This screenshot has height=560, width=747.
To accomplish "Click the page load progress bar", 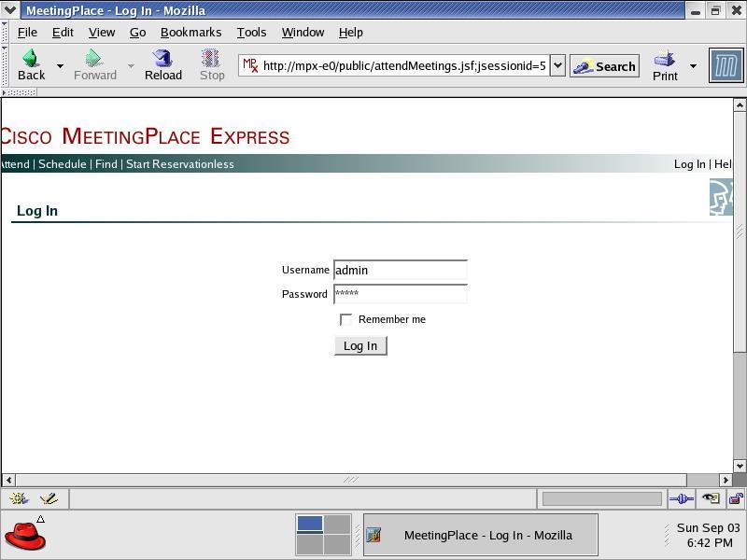I will tap(602, 498).
